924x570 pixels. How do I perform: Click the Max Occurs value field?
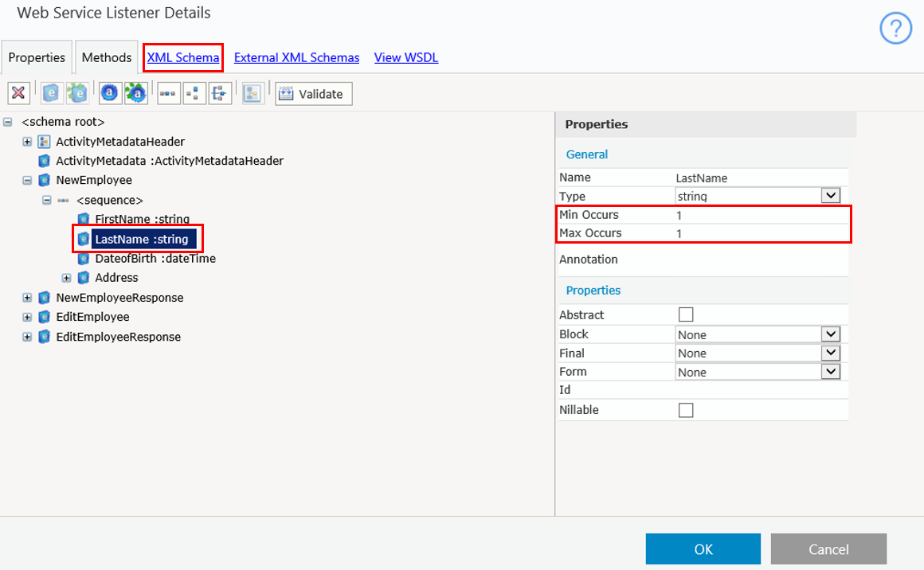pos(761,233)
